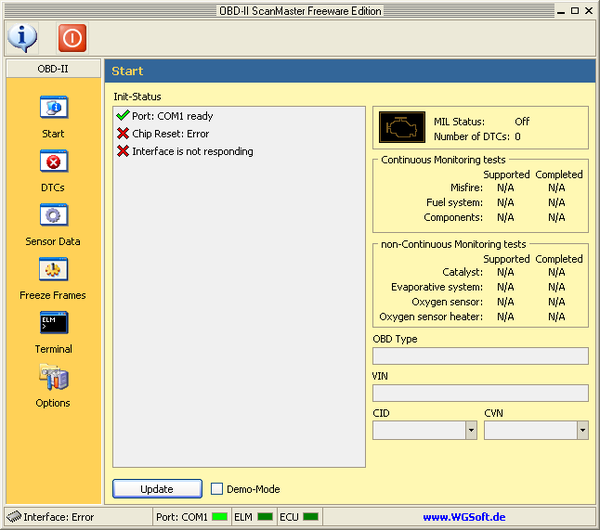Click the MIL check engine icon
Image resolution: width=600 pixels, height=530 pixels.
403,128
